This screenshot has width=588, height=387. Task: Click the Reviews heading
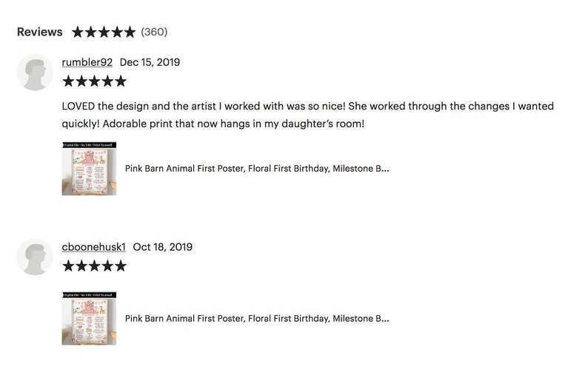coord(40,32)
